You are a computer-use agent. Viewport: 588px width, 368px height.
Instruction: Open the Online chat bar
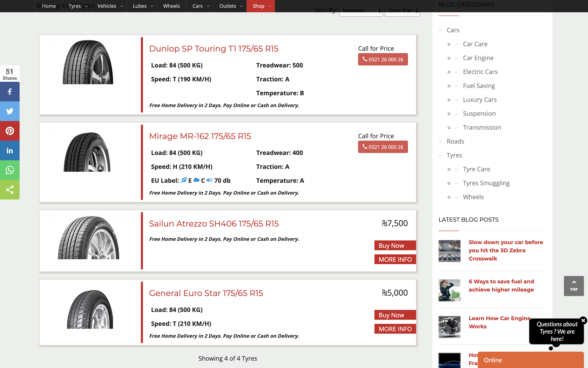coord(531,360)
